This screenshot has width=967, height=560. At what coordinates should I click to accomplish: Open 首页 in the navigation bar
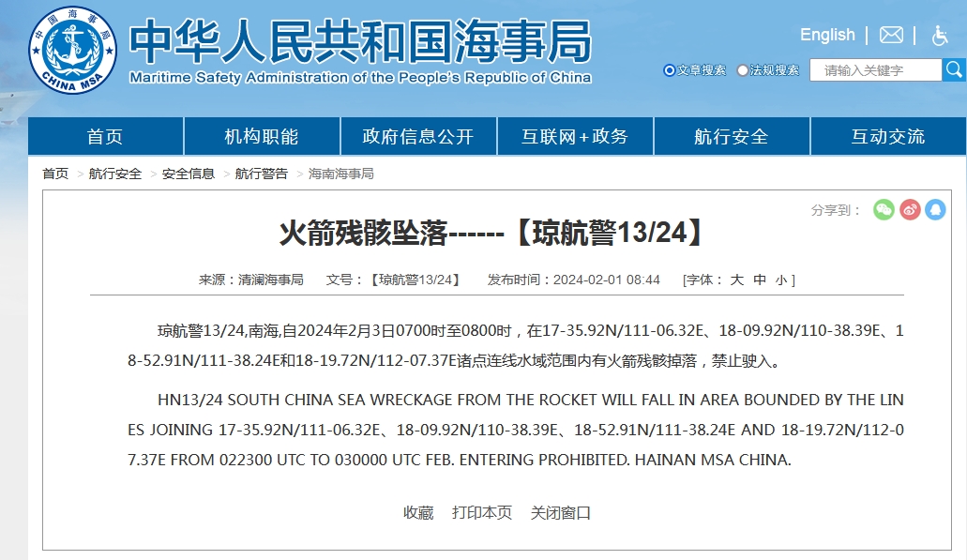105,136
